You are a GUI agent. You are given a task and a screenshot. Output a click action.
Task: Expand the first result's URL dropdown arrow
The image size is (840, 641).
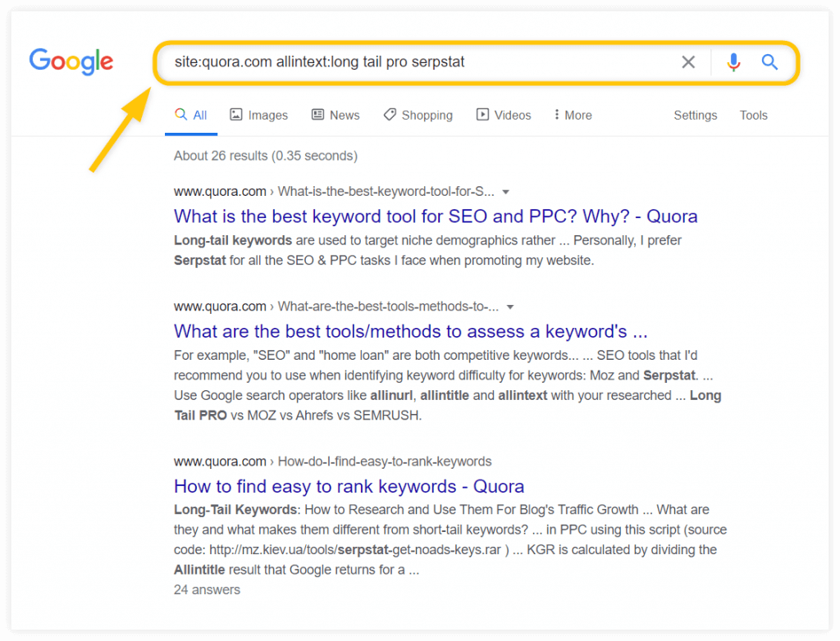(506, 191)
